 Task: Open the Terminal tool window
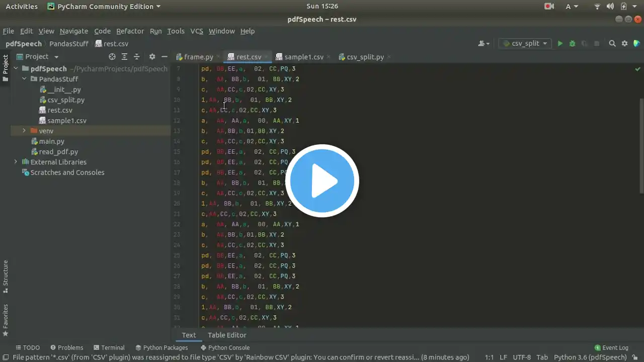pyautogui.click(x=109, y=347)
